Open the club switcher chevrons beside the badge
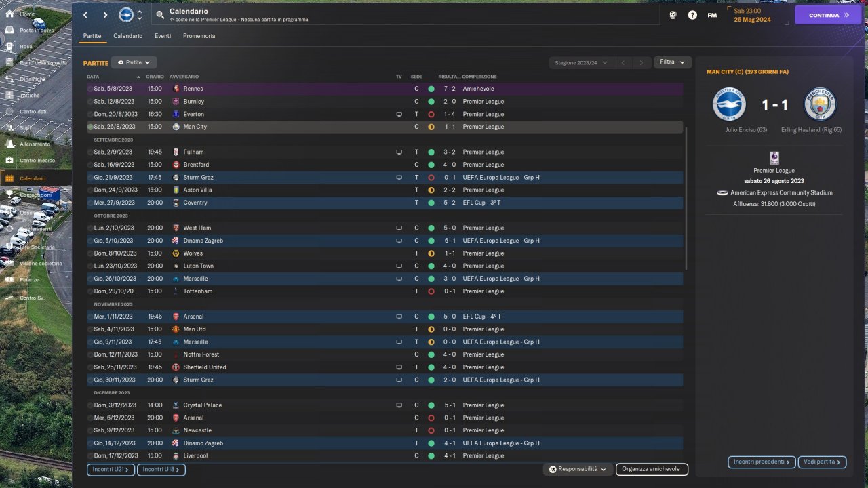The height and width of the screenshot is (488, 868). point(140,15)
